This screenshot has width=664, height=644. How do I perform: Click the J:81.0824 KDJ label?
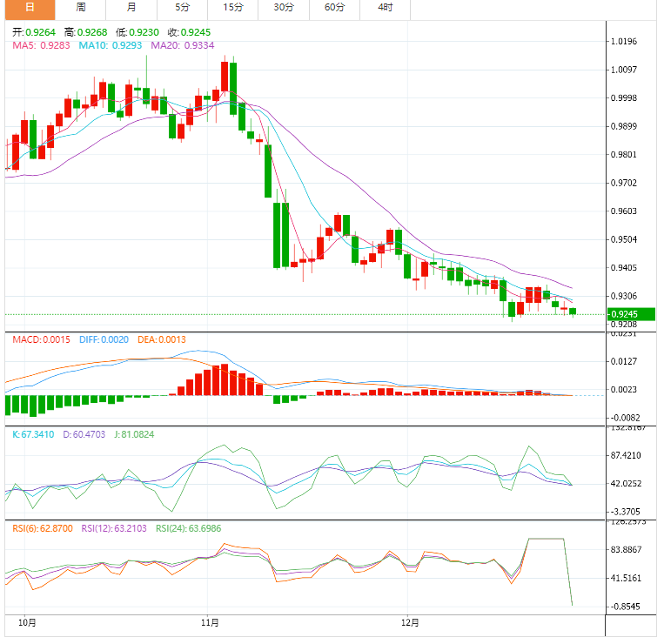pos(134,434)
